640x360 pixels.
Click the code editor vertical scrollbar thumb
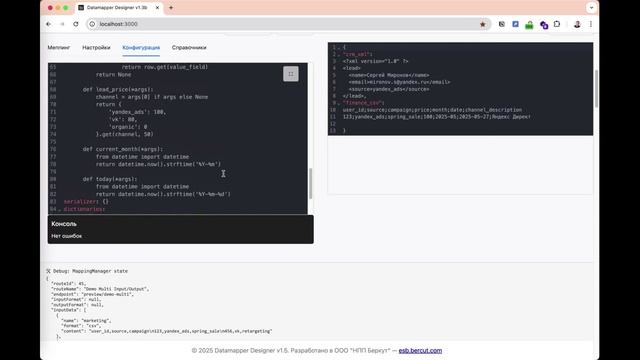(x=310, y=183)
